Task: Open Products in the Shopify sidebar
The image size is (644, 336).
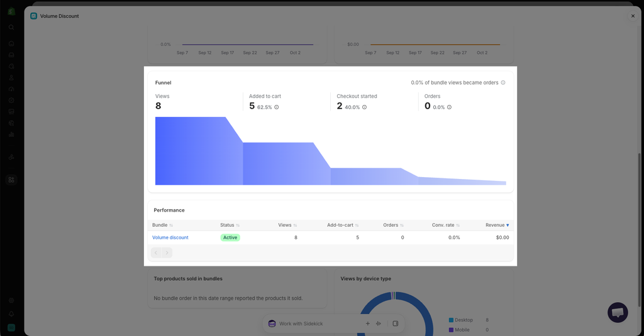Action: click(11, 67)
